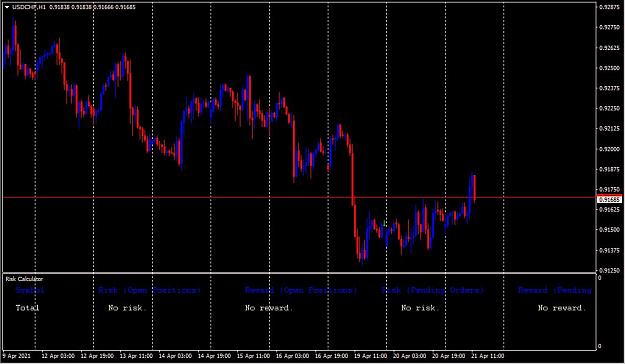This screenshot has width=625, height=364.
Task: Click the 14 Apr 19:00 time label
Action: click(214, 356)
